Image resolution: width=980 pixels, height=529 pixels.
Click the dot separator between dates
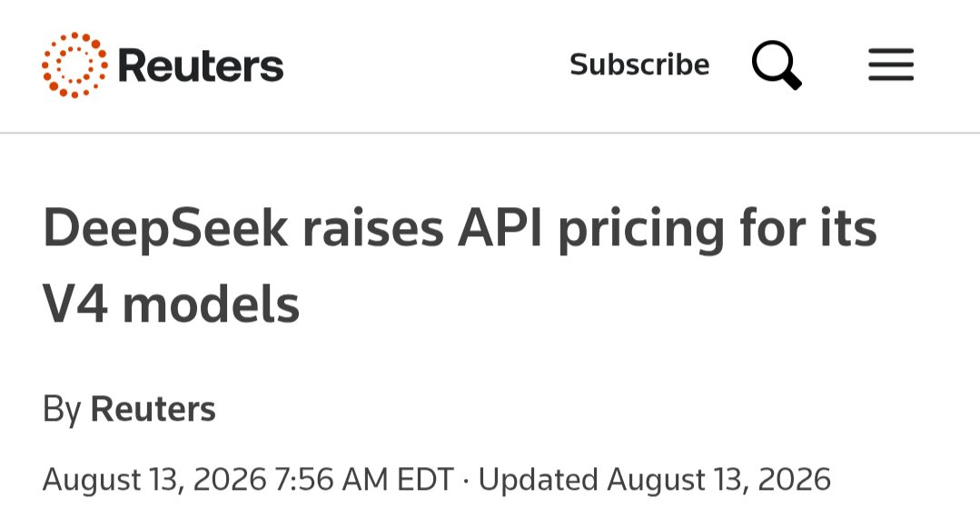pos(466,480)
